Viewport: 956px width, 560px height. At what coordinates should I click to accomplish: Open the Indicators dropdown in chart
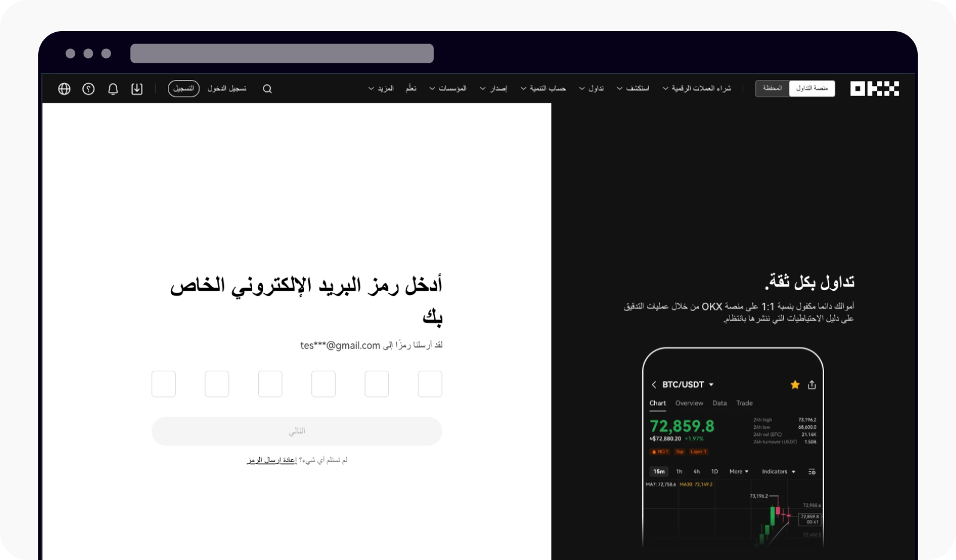[x=778, y=472]
